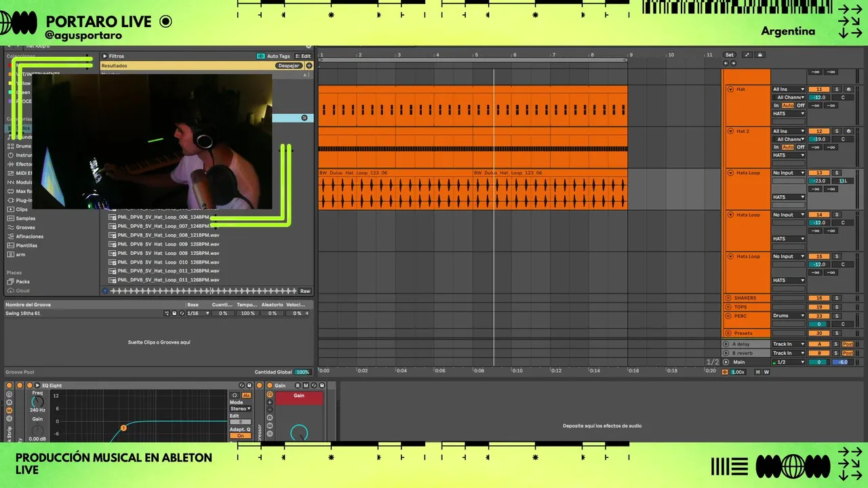Set Hat track monitor to In
This screenshot has height=488, width=868.
point(776,106)
